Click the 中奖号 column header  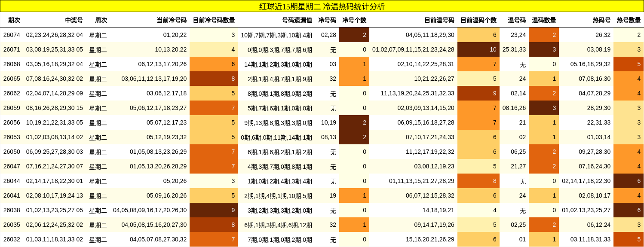(74, 20)
